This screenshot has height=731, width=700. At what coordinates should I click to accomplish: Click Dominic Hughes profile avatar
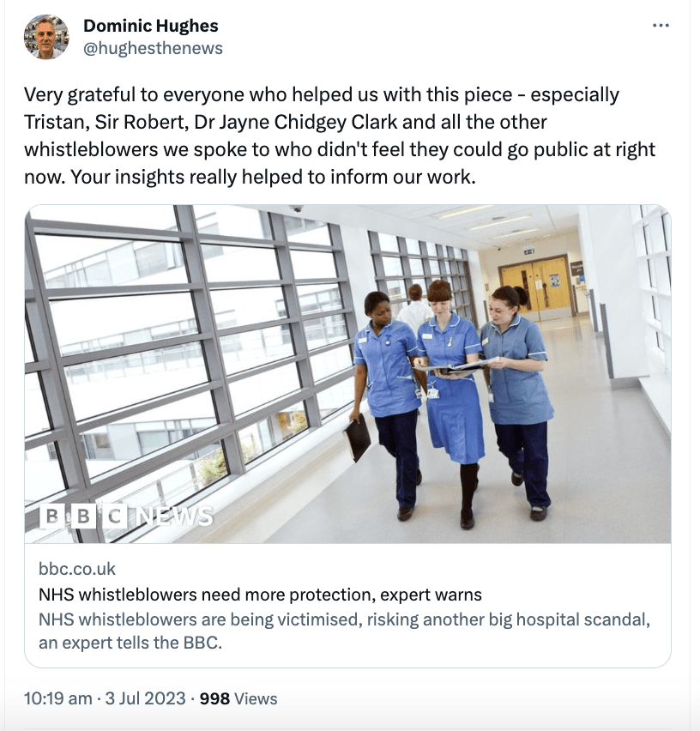tap(46, 37)
